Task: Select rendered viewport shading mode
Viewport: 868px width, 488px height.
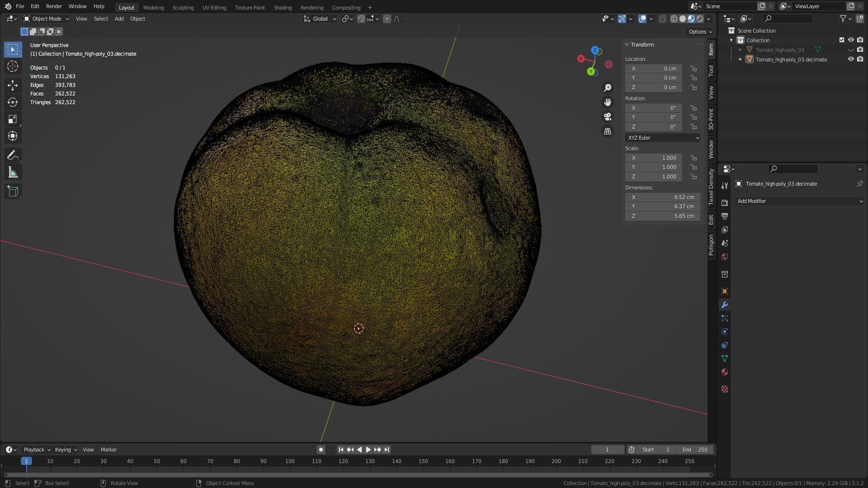Action: point(700,19)
